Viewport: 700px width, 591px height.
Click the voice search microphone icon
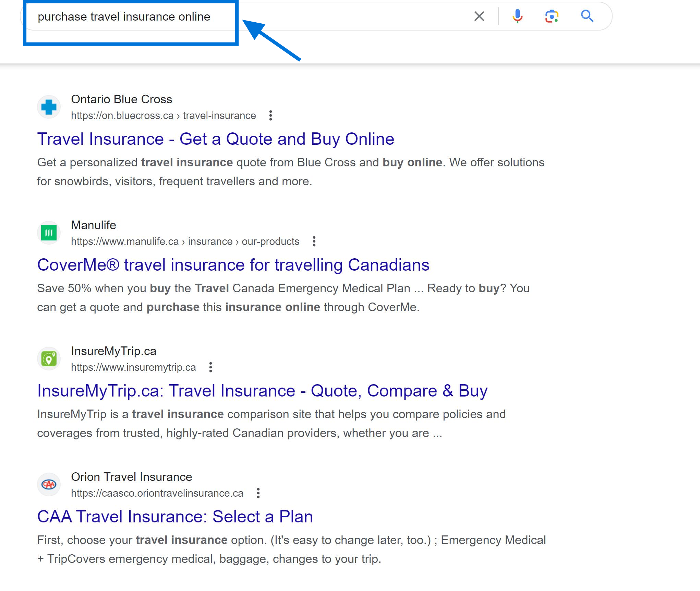tap(518, 16)
